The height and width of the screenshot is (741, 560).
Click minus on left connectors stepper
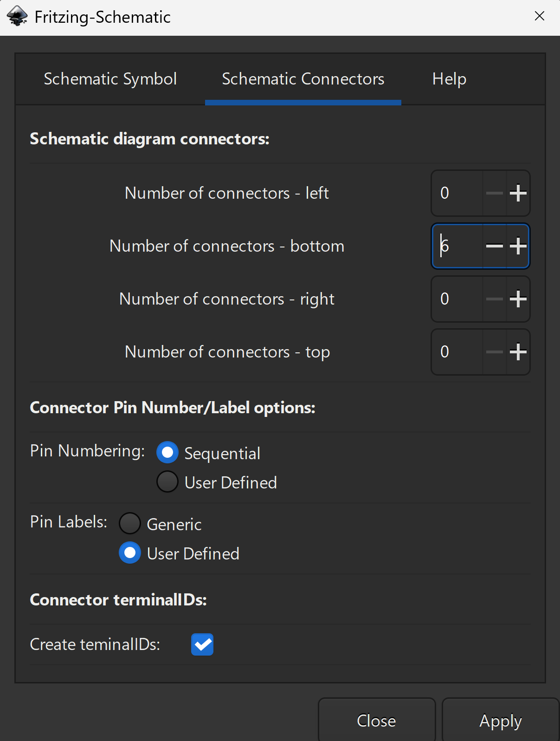pos(494,193)
